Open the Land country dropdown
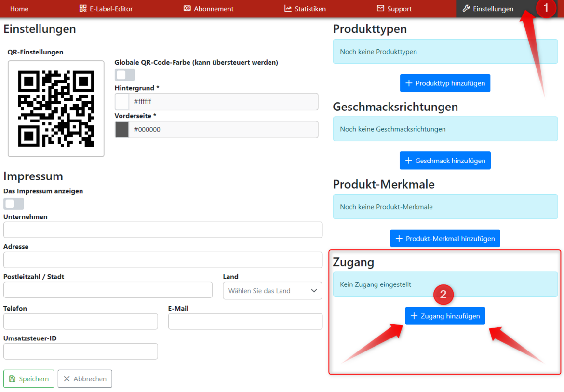Viewport: 564px width, 392px height. pos(272,291)
